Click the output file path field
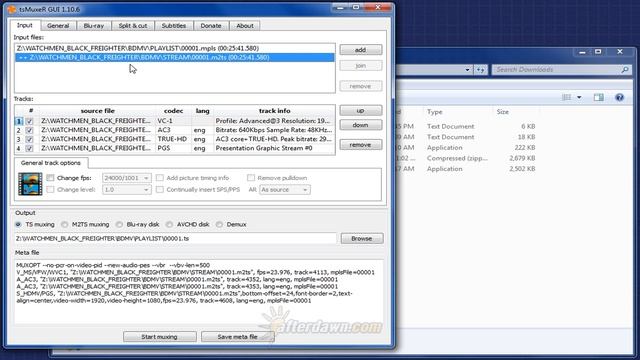The width and height of the screenshot is (640, 360). (175, 238)
